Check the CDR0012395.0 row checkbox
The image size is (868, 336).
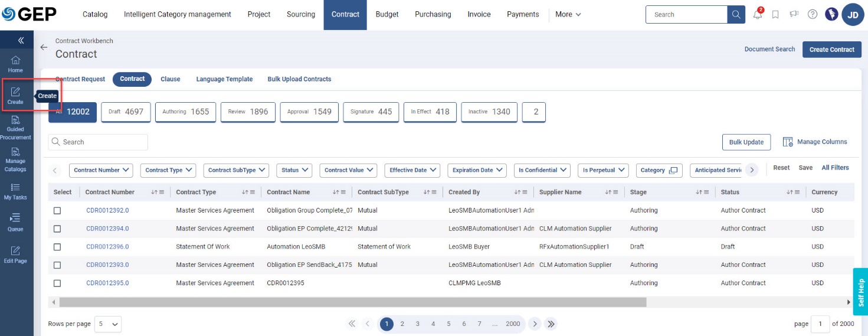[57, 283]
